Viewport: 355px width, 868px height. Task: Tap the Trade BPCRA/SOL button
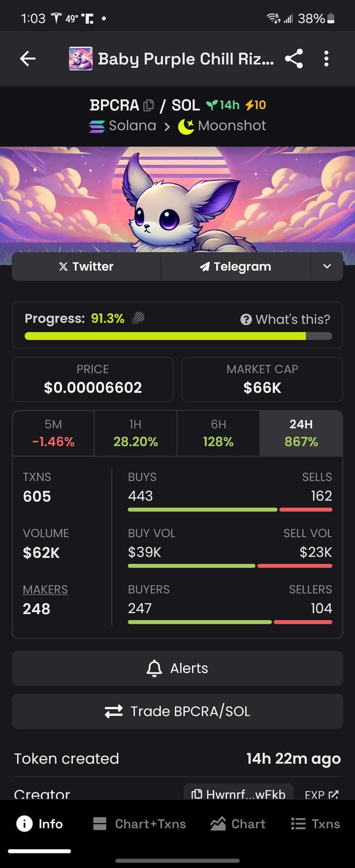[177, 711]
